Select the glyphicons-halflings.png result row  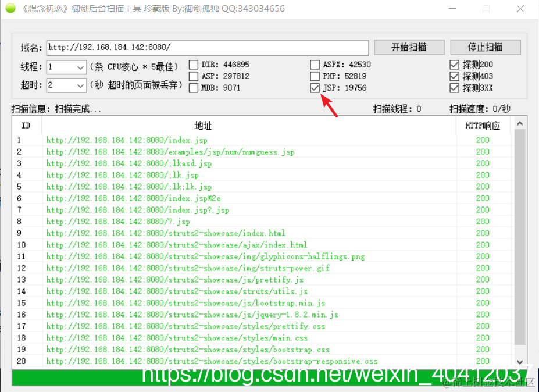click(x=263, y=256)
